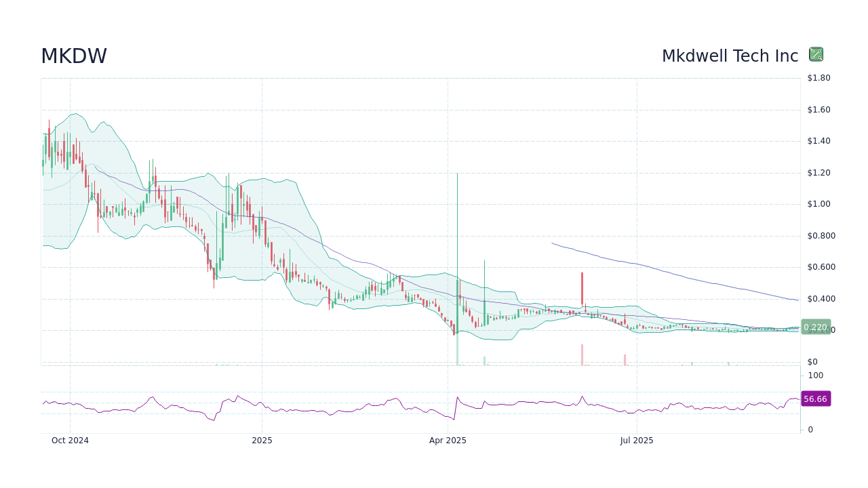
Task: Select the Apr 2025 date label
Action: pyautogui.click(x=447, y=440)
